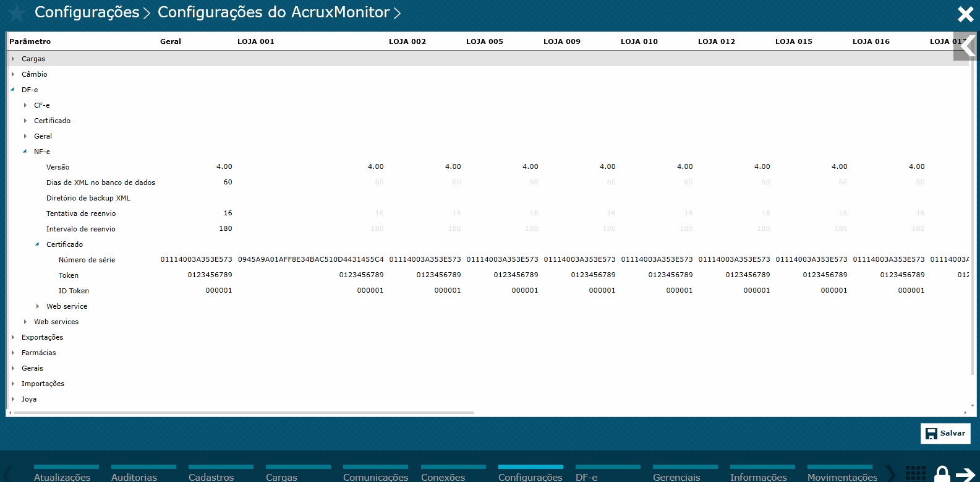980x482 pixels.
Task: Select the Configurações tab in bottom bar
Action: [x=530, y=474]
